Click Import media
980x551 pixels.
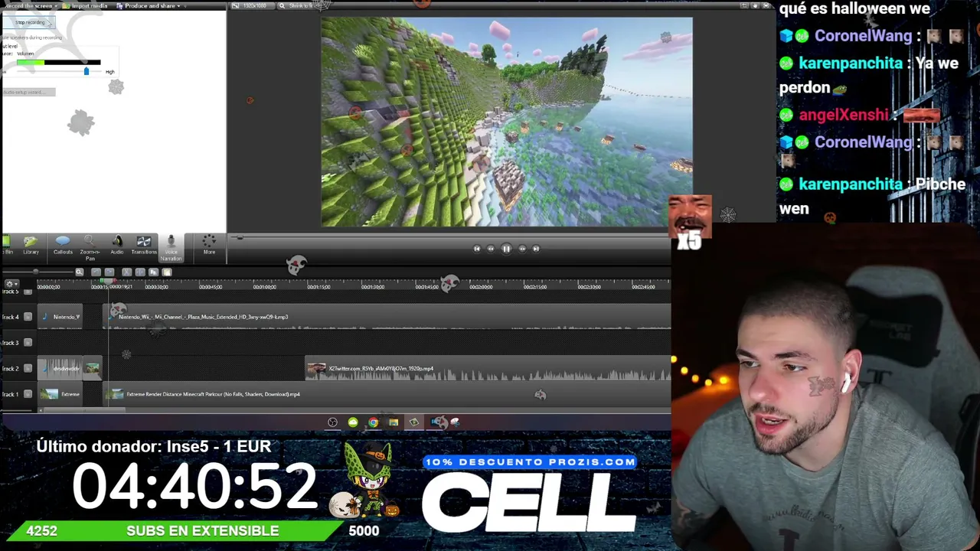tap(87, 6)
